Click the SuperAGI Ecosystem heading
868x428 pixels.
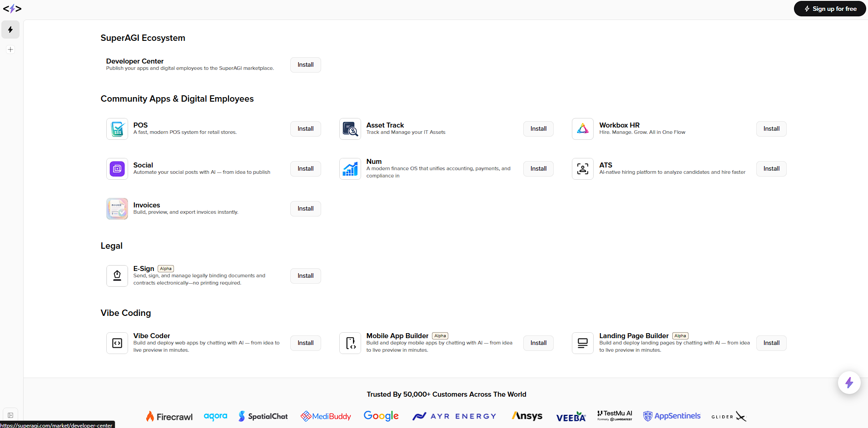pyautogui.click(x=143, y=38)
